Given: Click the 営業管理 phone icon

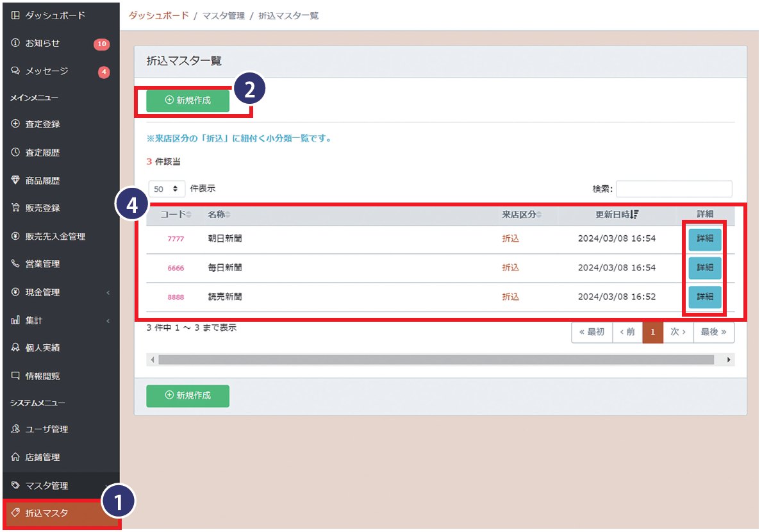Looking at the screenshot, I should tap(15, 264).
